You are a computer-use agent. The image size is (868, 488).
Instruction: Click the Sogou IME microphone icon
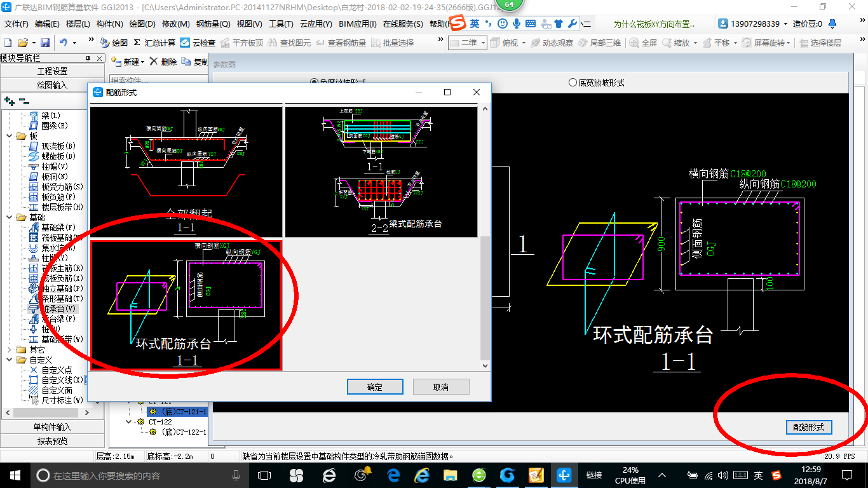click(x=516, y=24)
